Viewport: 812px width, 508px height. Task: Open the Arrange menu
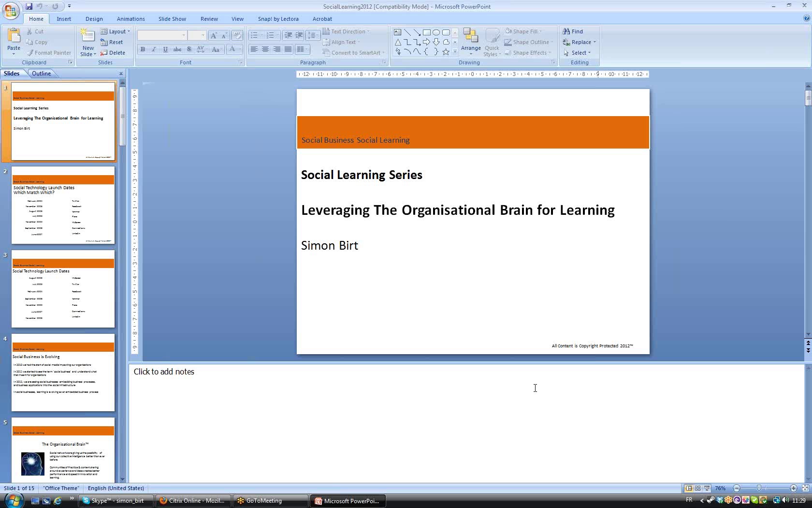[471, 42]
